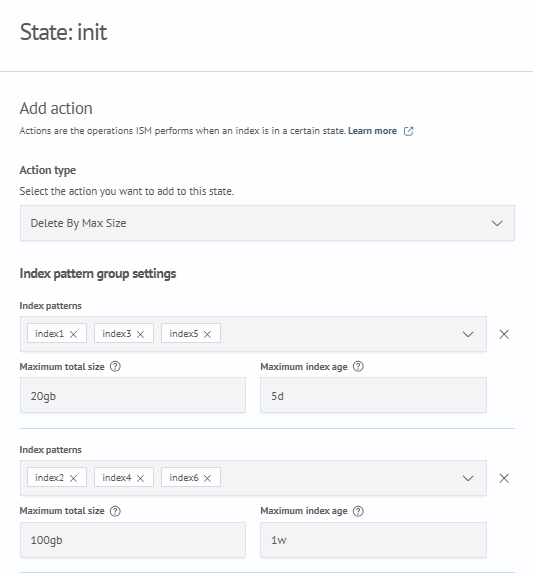Remove the index3 pattern chip
This screenshot has height=577, width=533.
tap(140, 334)
